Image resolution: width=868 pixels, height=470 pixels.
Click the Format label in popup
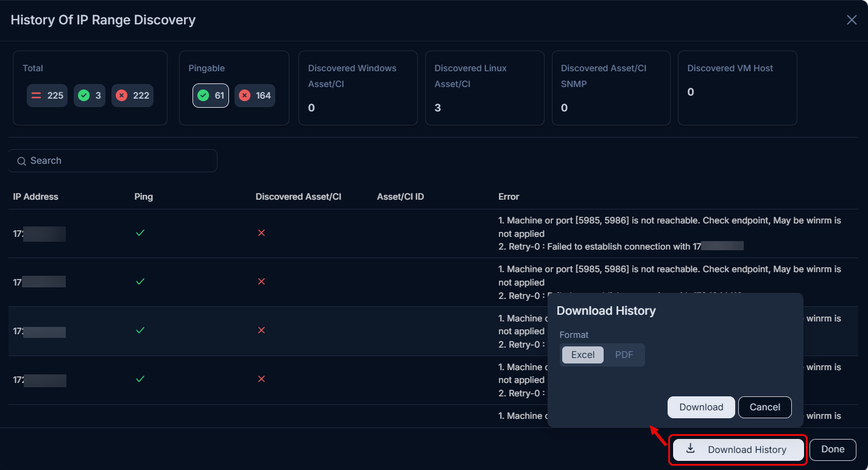tap(574, 335)
